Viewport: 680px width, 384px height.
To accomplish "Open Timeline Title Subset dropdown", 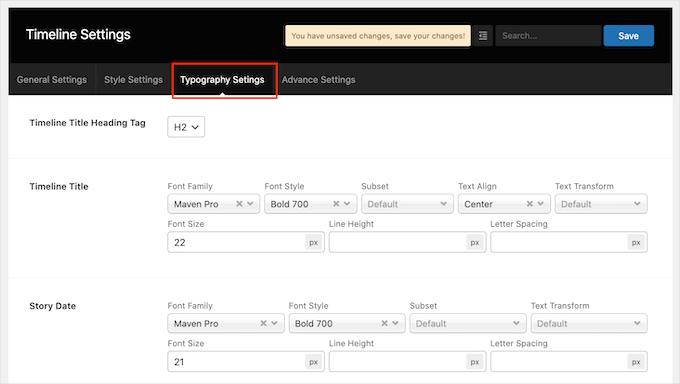I will pyautogui.click(x=407, y=204).
